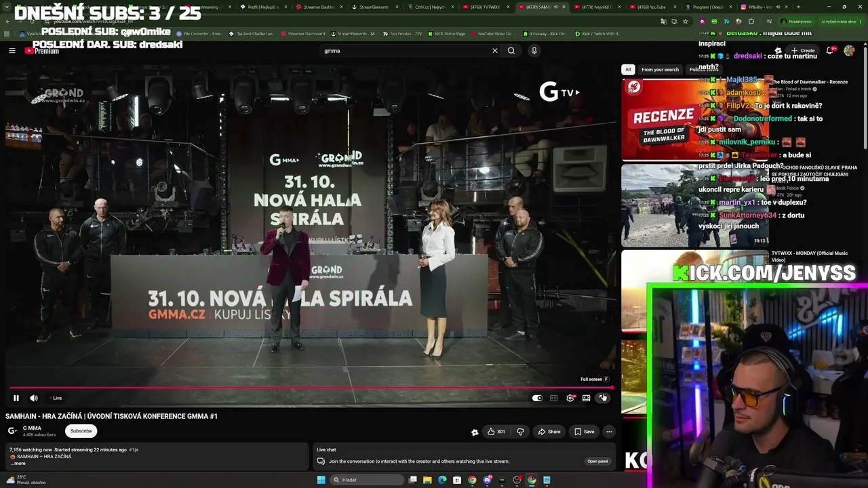Image resolution: width=868 pixels, height=488 pixels.
Task: Open the Windows Start menu
Action: pyautogui.click(x=321, y=480)
